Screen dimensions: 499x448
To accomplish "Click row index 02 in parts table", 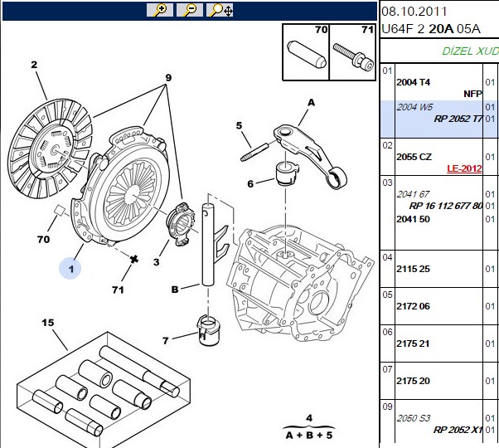I will (x=387, y=145).
